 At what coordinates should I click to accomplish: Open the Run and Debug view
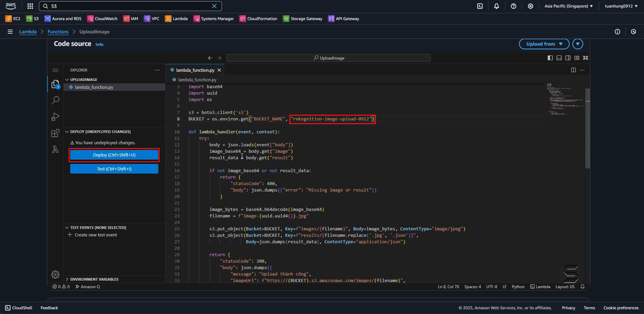55,117
